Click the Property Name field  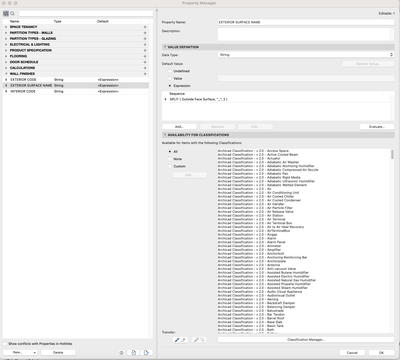click(306, 22)
